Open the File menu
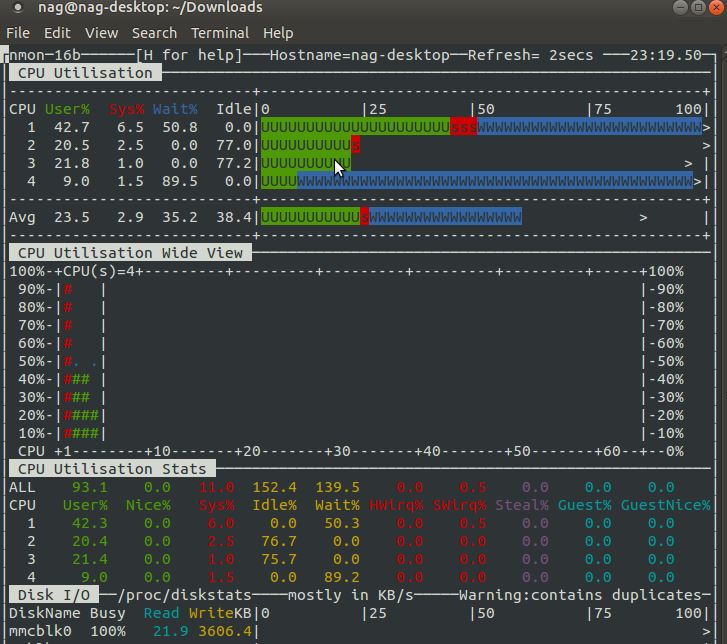The image size is (727, 644). click(18, 33)
